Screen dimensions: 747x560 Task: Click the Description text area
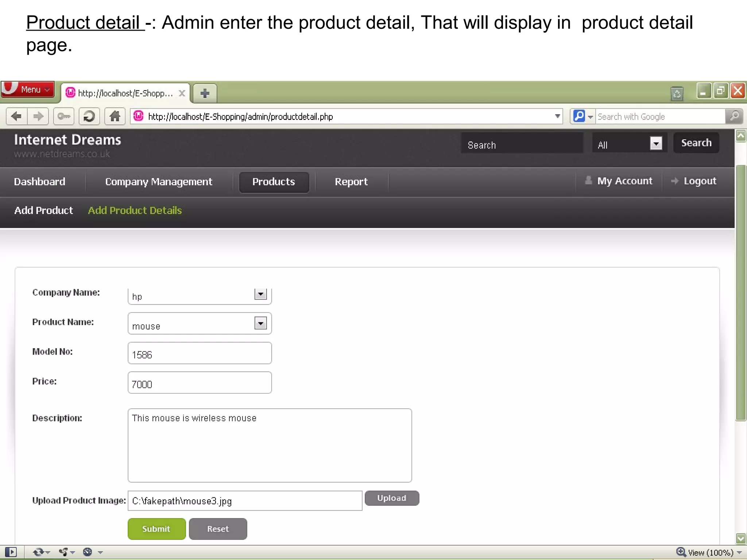click(270, 445)
